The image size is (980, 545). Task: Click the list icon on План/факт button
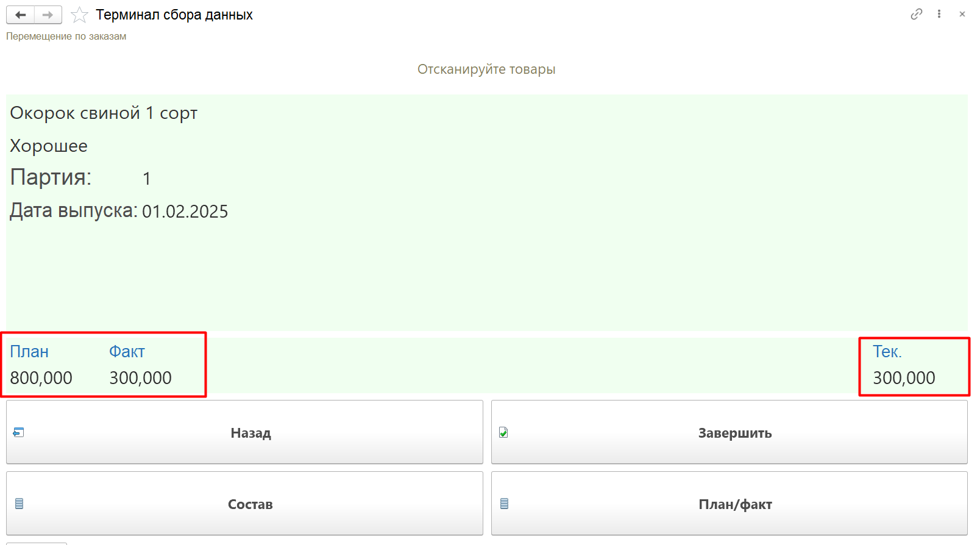point(504,504)
